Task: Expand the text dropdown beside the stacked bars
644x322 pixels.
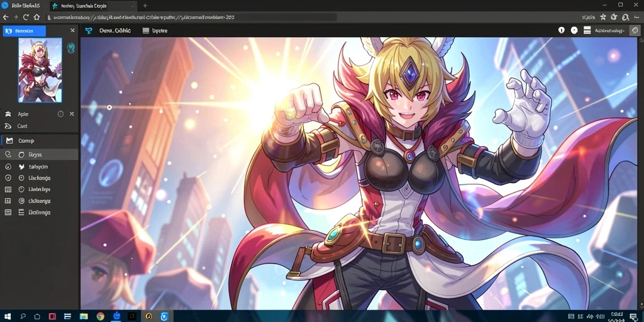Action: click(x=610, y=30)
